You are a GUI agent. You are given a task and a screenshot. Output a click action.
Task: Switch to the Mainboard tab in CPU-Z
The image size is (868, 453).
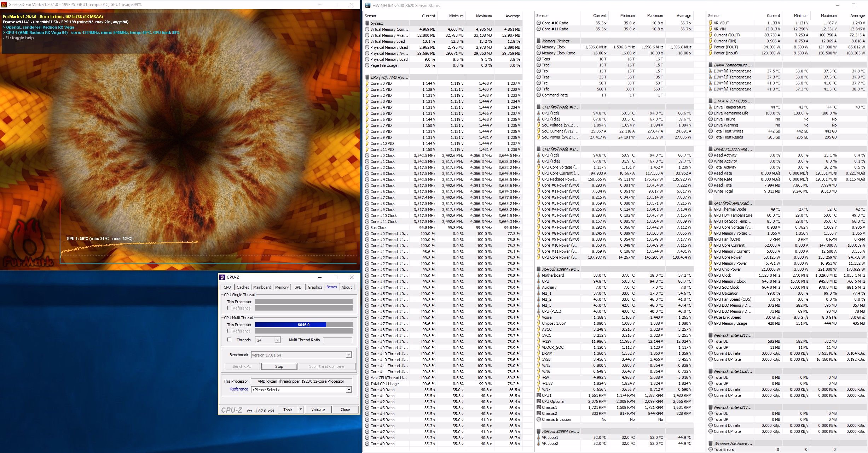pyautogui.click(x=262, y=287)
